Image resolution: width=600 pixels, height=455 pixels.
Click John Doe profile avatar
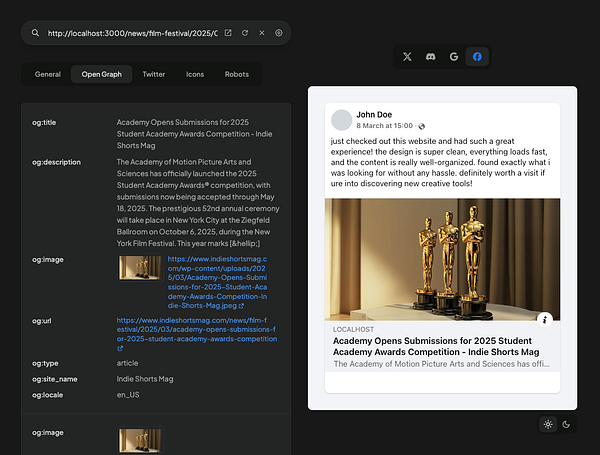click(342, 120)
